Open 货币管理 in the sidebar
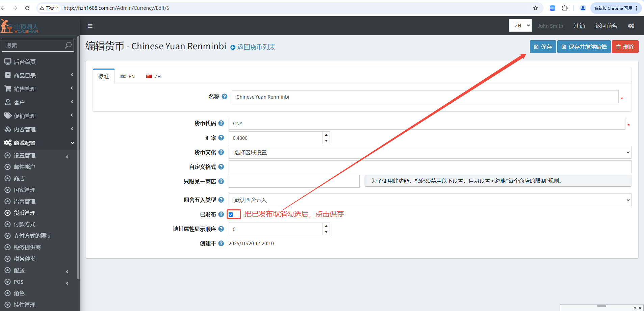Viewport: 644px width, 311px height. pyautogui.click(x=24, y=213)
